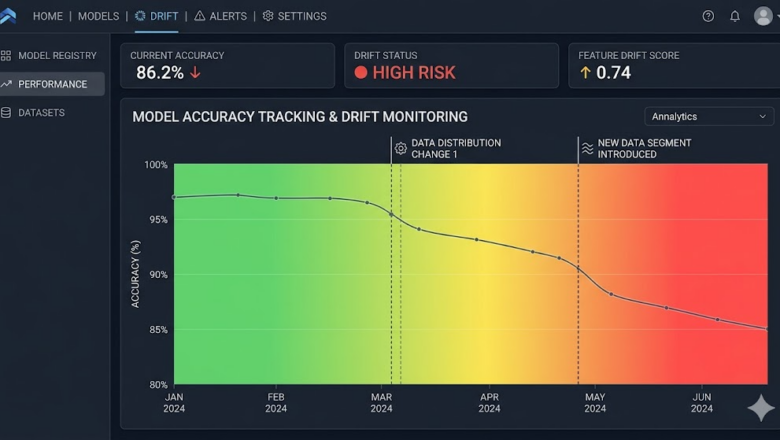Click the New Data Segment wave icon
The image size is (780, 440).
pyautogui.click(x=587, y=148)
